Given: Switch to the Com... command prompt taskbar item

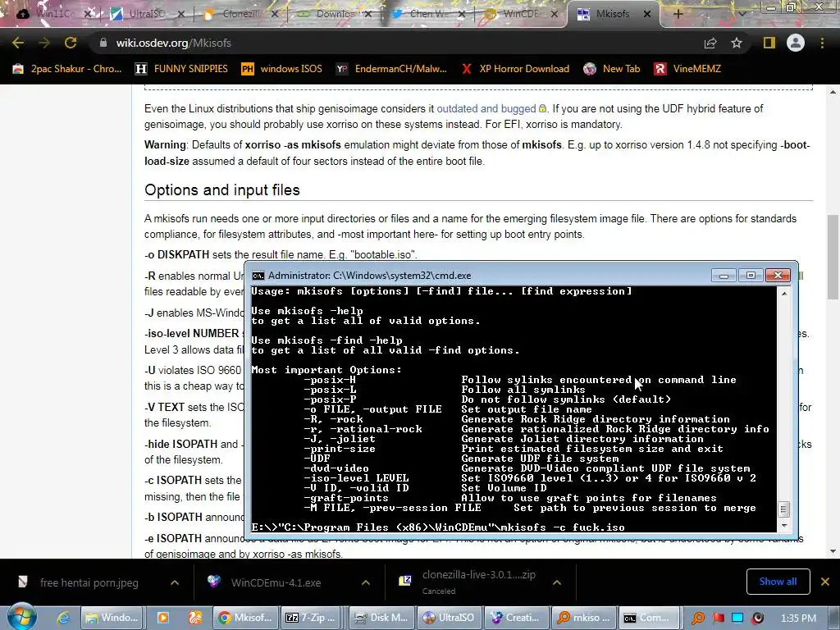Looking at the screenshot, I should (x=649, y=618).
